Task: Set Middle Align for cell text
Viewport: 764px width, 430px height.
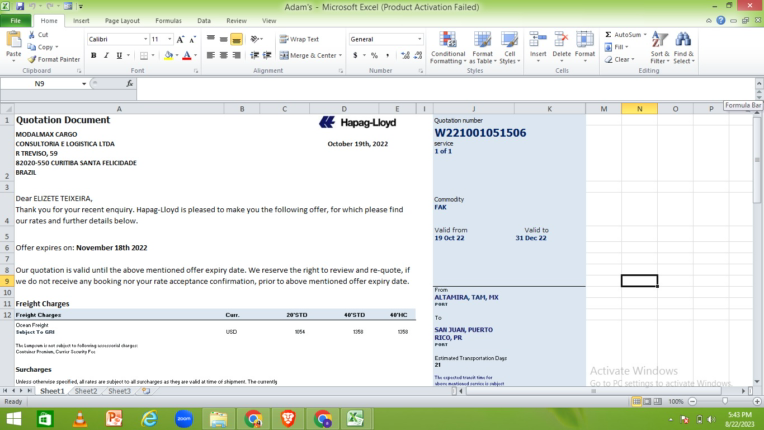Action: point(223,39)
